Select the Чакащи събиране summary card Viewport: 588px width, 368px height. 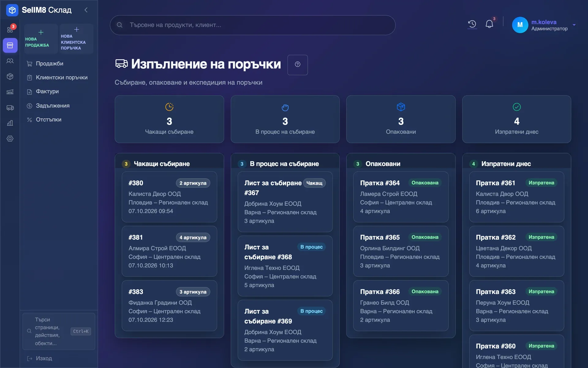[169, 119]
